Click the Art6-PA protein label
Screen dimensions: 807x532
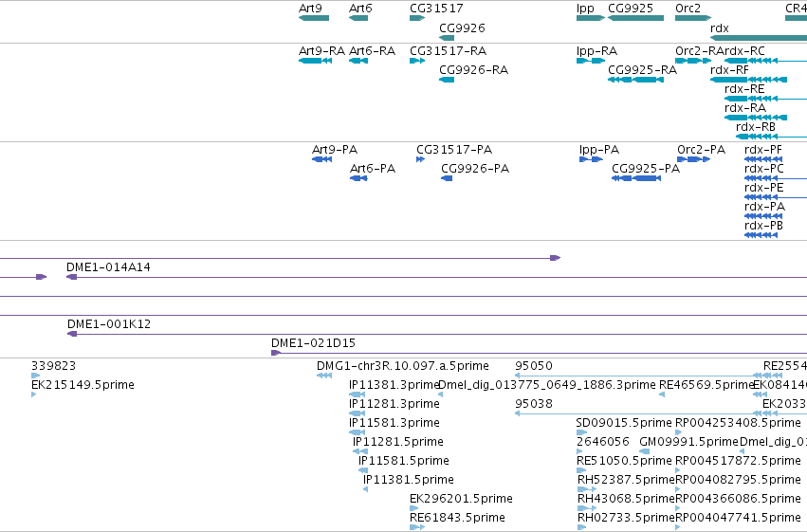(373, 168)
